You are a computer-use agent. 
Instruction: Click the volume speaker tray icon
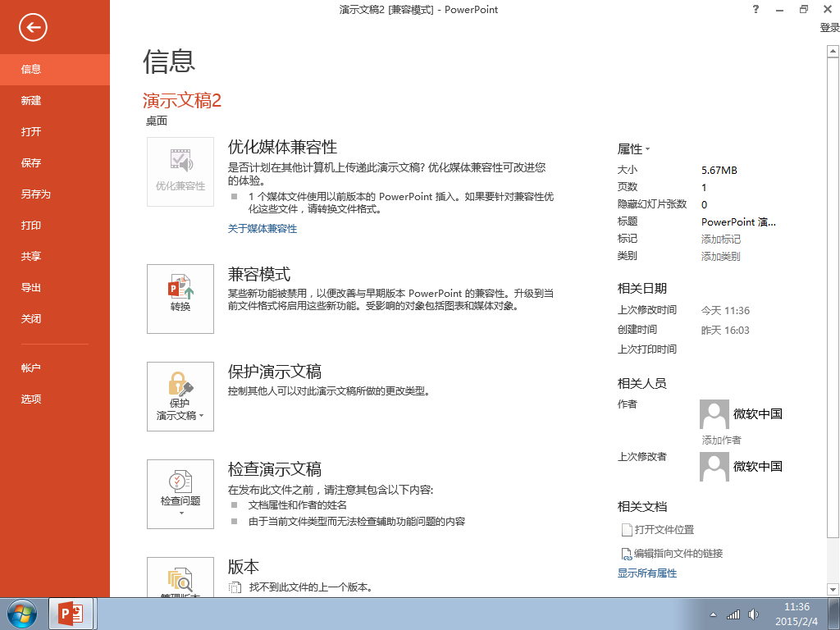(753, 614)
